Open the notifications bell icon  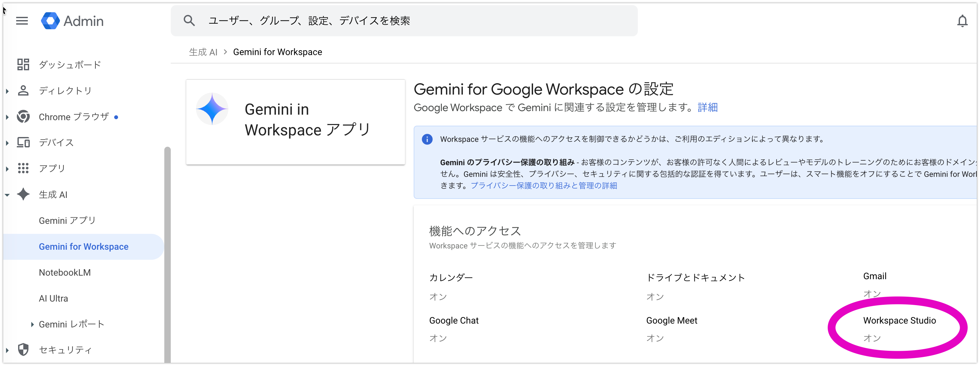tap(962, 20)
